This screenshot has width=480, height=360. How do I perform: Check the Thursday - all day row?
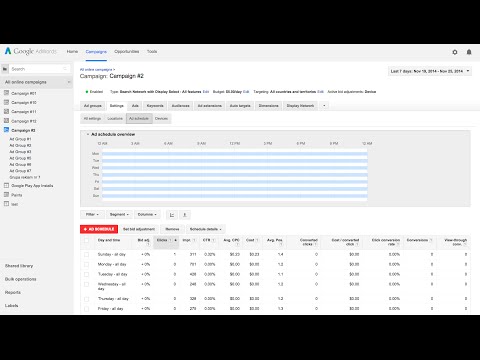coord(87,299)
